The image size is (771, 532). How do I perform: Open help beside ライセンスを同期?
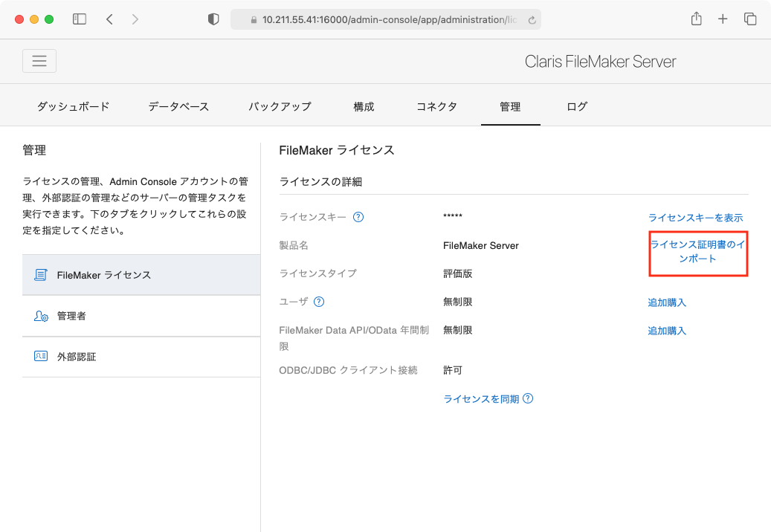pos(527,398)
